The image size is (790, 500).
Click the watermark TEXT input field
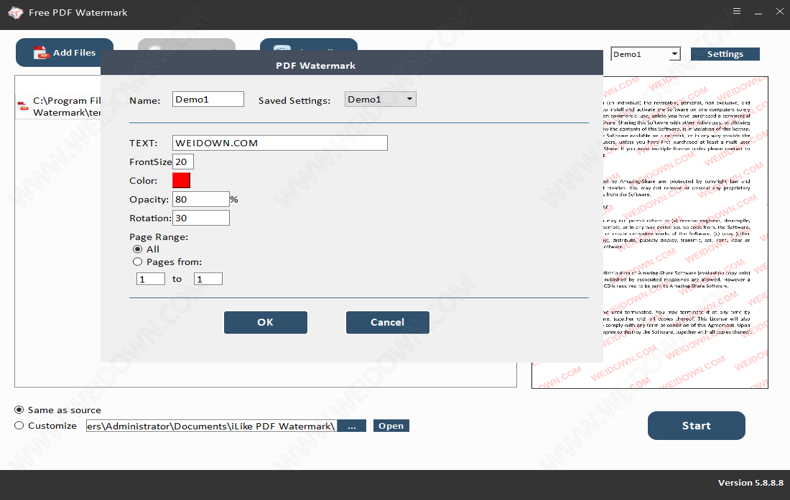point(278,143)
